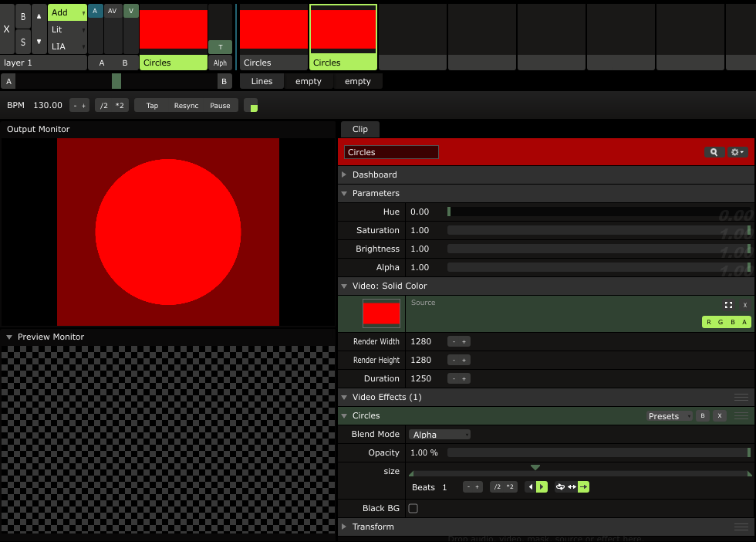Click the size play backward arrow

pos(530,487)
